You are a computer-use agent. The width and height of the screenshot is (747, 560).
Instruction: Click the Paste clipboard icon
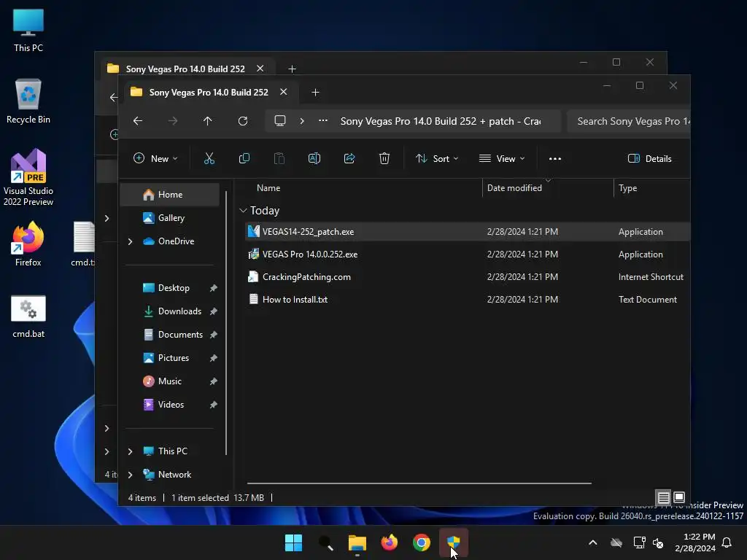click(279, 158)
